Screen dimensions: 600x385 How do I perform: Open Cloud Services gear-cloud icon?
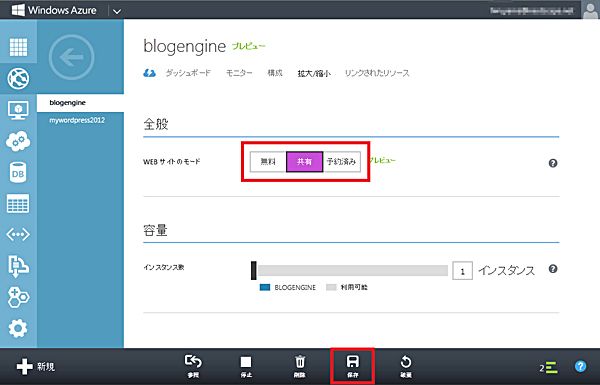click(x=18, y=141)
